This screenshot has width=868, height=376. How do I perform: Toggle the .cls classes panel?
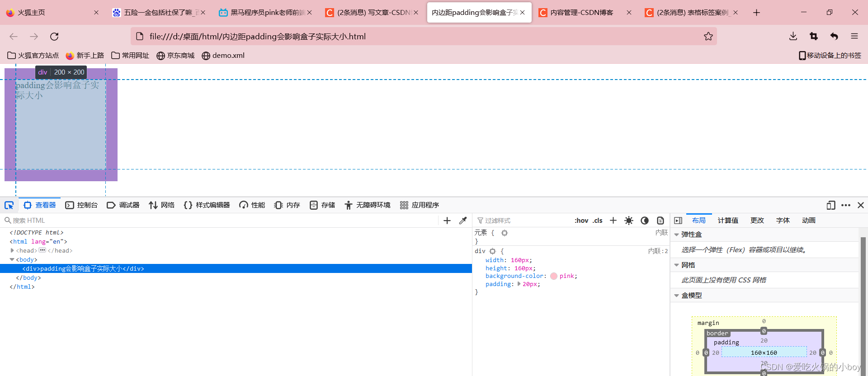598,221
